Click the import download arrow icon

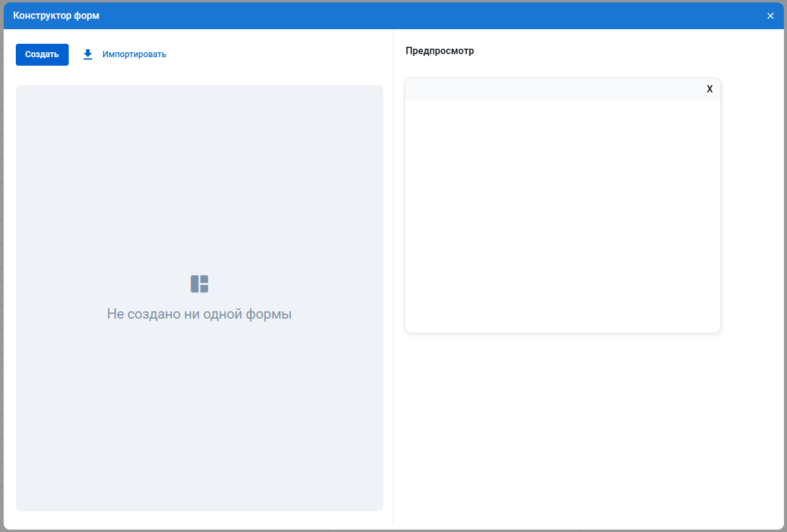[x=88, y=54]
